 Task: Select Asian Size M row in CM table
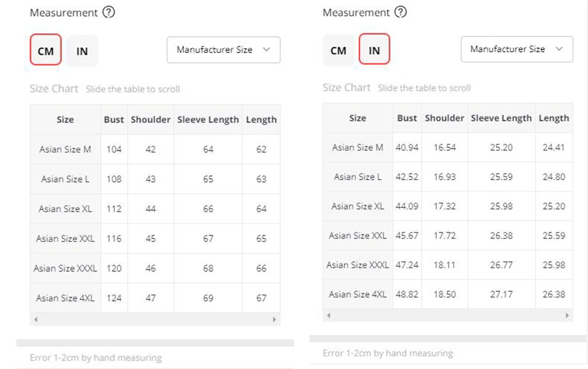coord(65,149)
